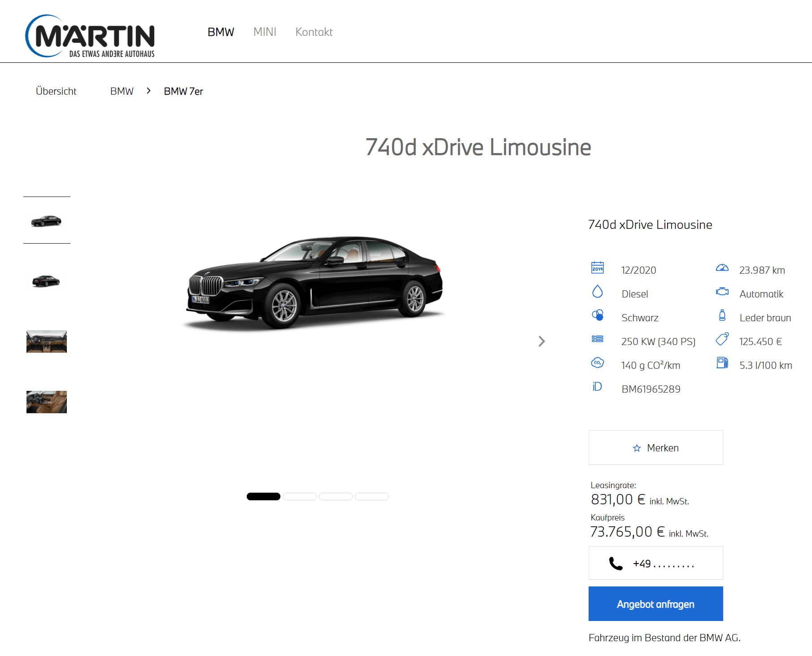The image size is (812, 656).
Task: Click the 12/2020 registration text
Action: [639, 270]
